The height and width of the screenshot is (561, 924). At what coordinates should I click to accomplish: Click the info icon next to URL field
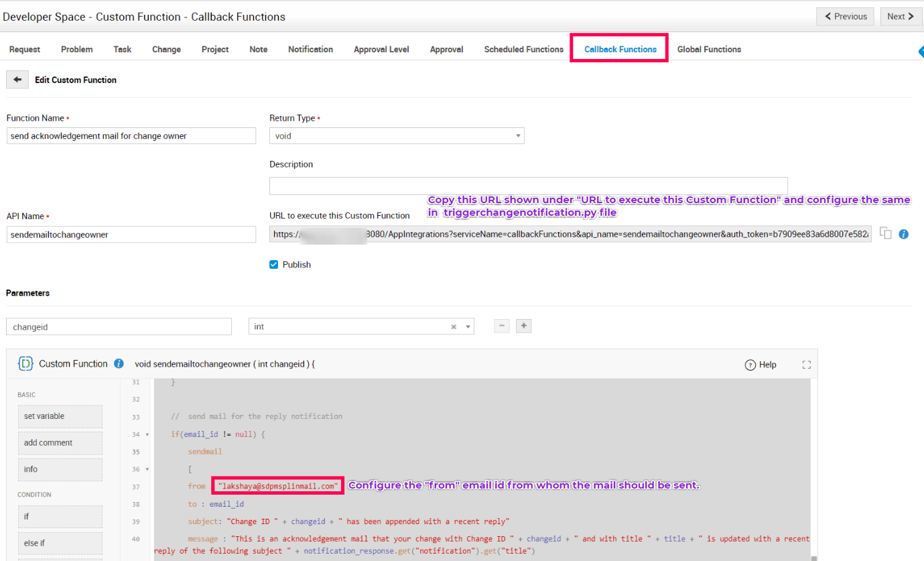pyautogui.click(x=903, y=235)
